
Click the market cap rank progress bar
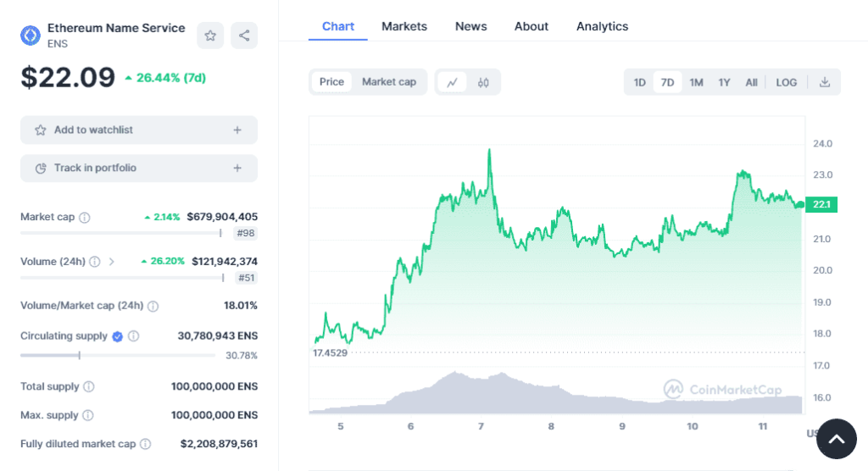click(121, 233)
